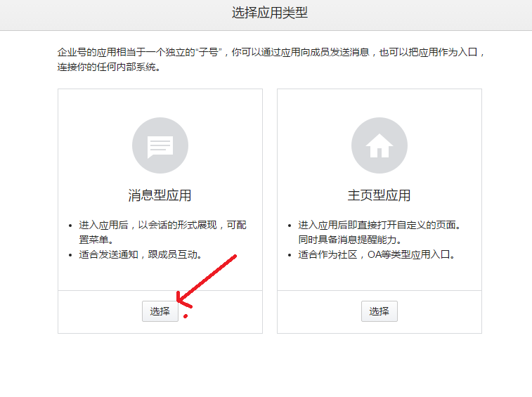Viewport: 532px width, 397px height.
Task: Click the intro paragraph starting 企业号的应用相当于
Action: [271, 60]
